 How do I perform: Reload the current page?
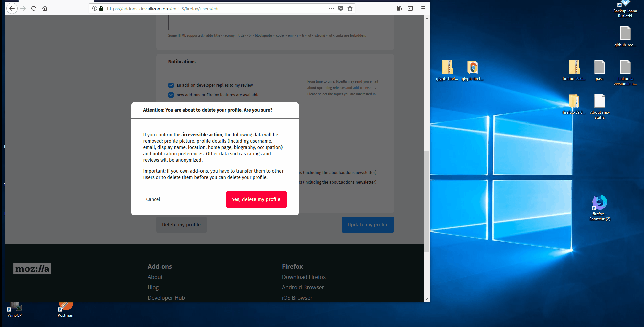click(34, 8)
